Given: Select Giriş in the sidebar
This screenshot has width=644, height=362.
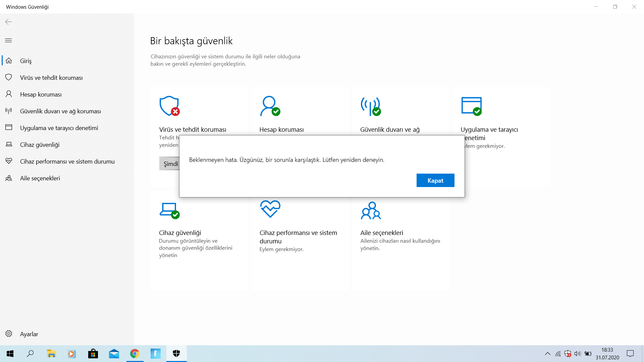Looking at the screenshot, I should (26, 61).
